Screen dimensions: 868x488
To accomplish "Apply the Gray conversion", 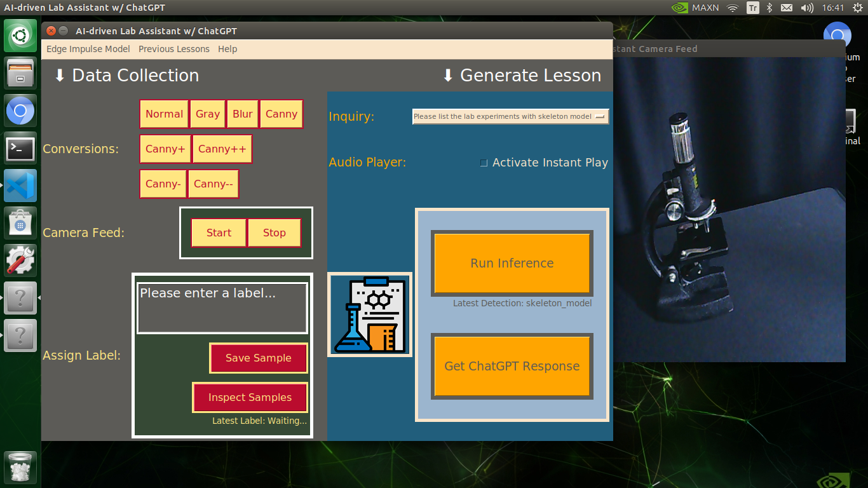I will pyautogui.click(x=208, y=114).
